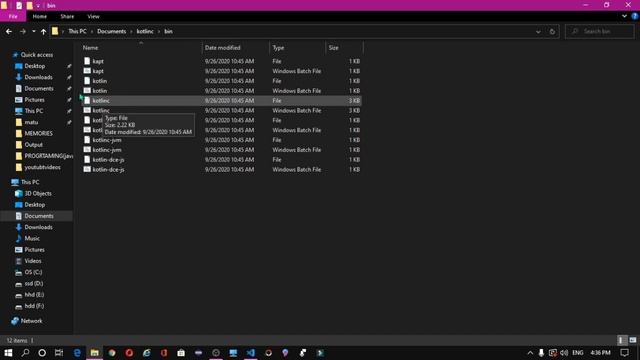This screenshot has height=360, width=640.
Task: Select the highlighted kotlinc File row
Action: 222,100
